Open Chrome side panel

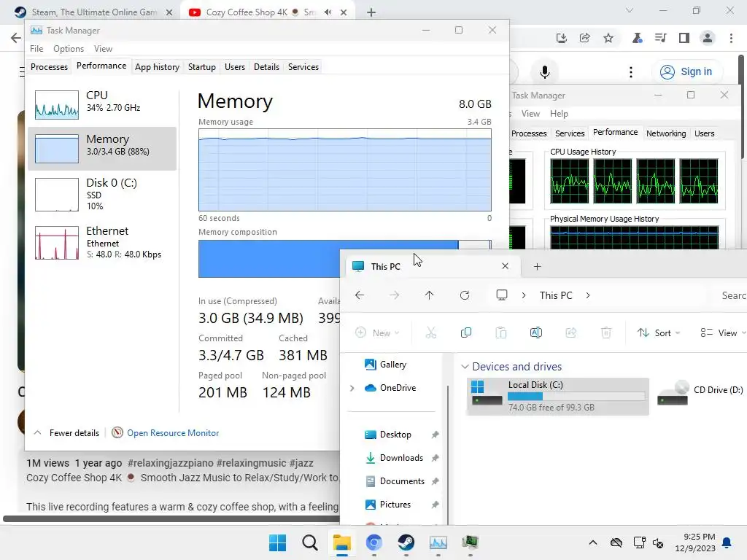(x=684, y=38)
